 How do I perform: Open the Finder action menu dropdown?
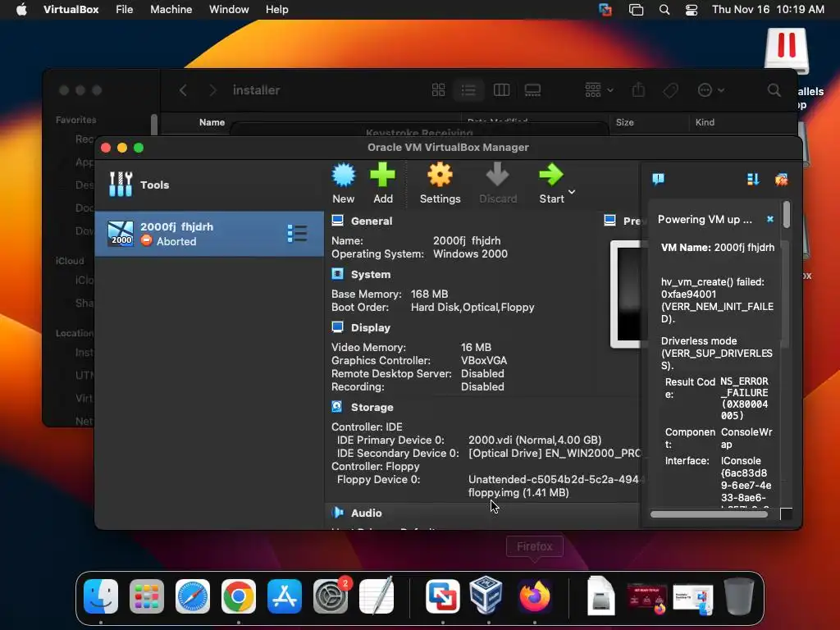[x=711, y=90]
